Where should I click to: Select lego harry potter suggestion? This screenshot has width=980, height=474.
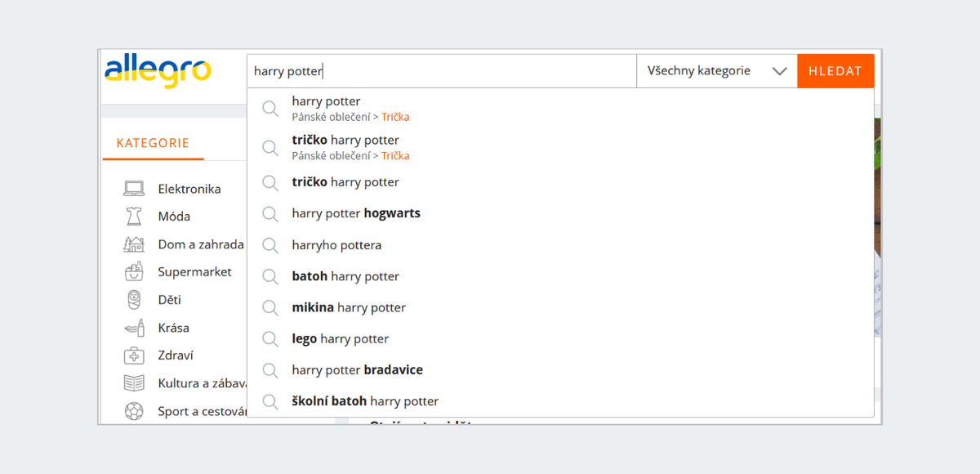[x=560, y=338]
